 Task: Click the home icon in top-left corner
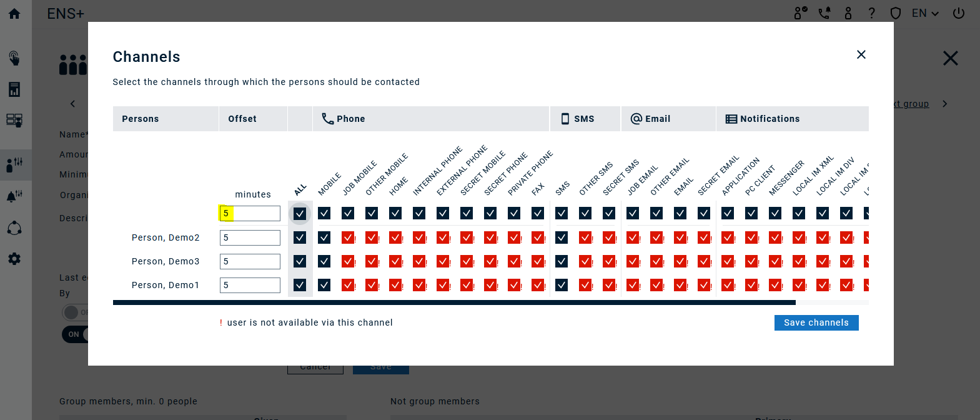tap(14, 13)
